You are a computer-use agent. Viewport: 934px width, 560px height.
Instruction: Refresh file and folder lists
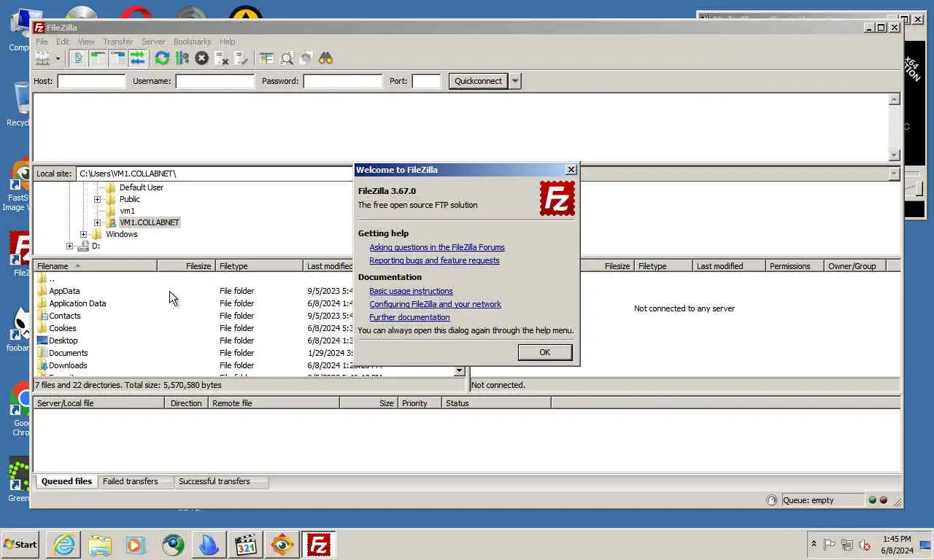(162, 58)
